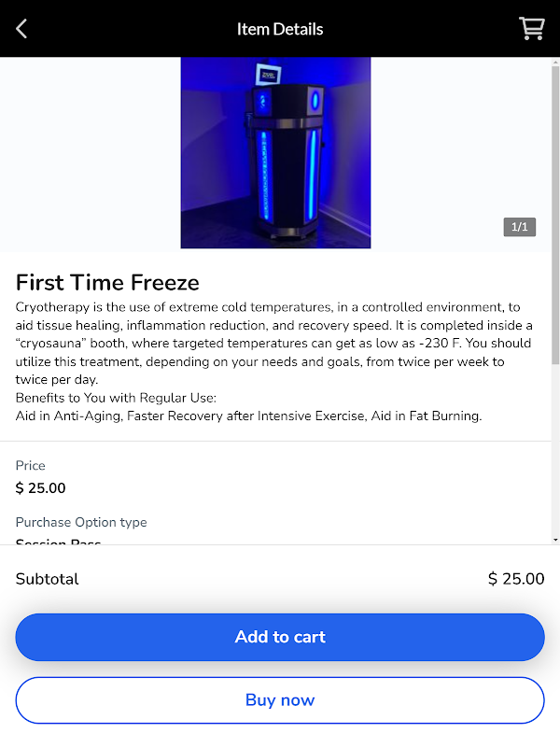
Task: Open the shopping cart icon
Action: 531,29
